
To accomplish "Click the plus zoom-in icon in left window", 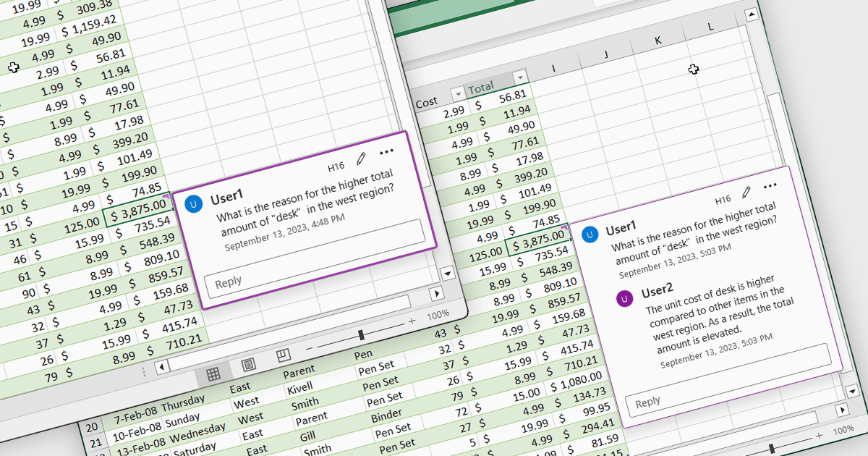I will (412, 321).
